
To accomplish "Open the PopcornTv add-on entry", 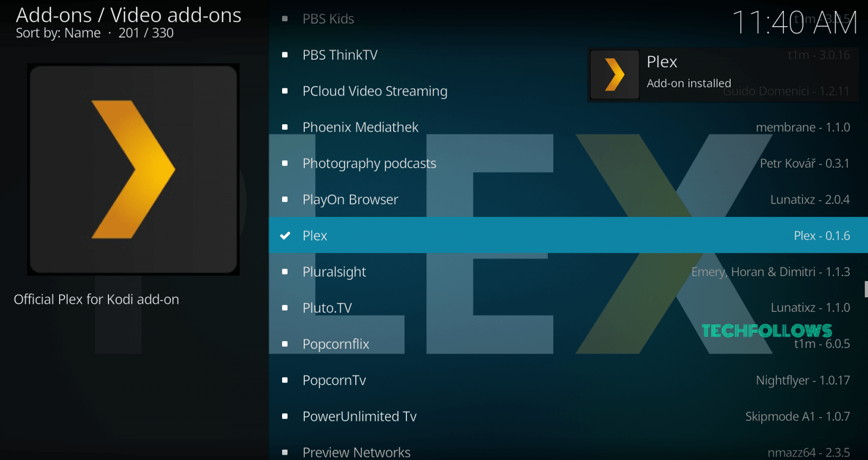I will point(568,380).
